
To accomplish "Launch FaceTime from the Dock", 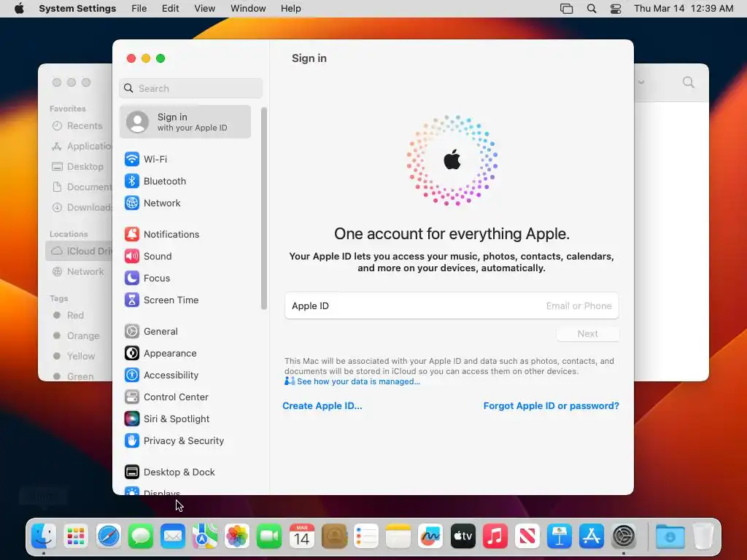I will pyautogui.click(x=269, y=536).
